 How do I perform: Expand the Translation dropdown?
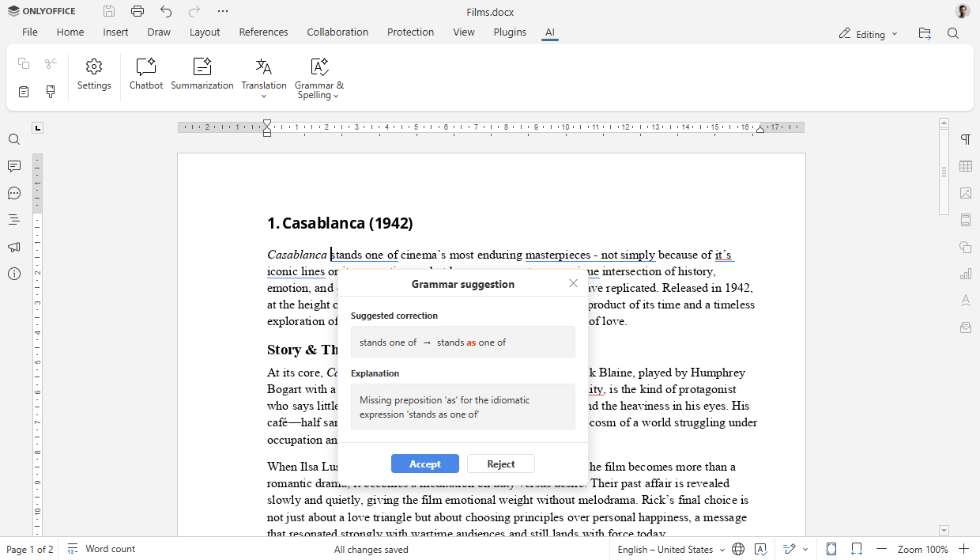264,96
